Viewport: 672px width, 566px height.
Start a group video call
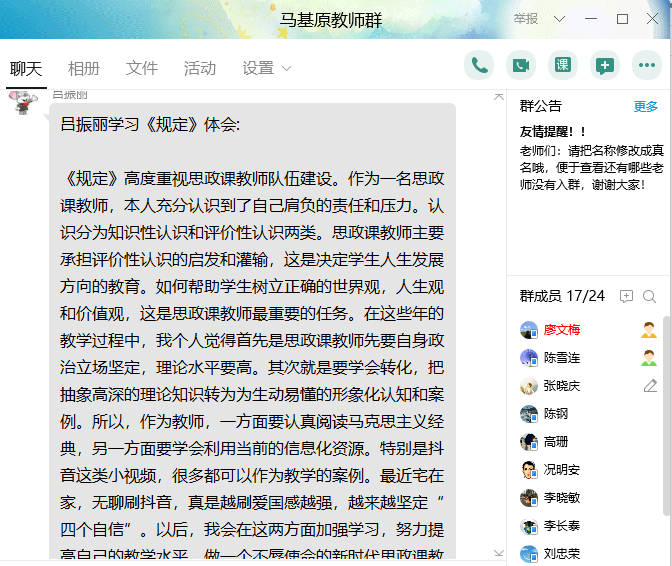[519, 66]
